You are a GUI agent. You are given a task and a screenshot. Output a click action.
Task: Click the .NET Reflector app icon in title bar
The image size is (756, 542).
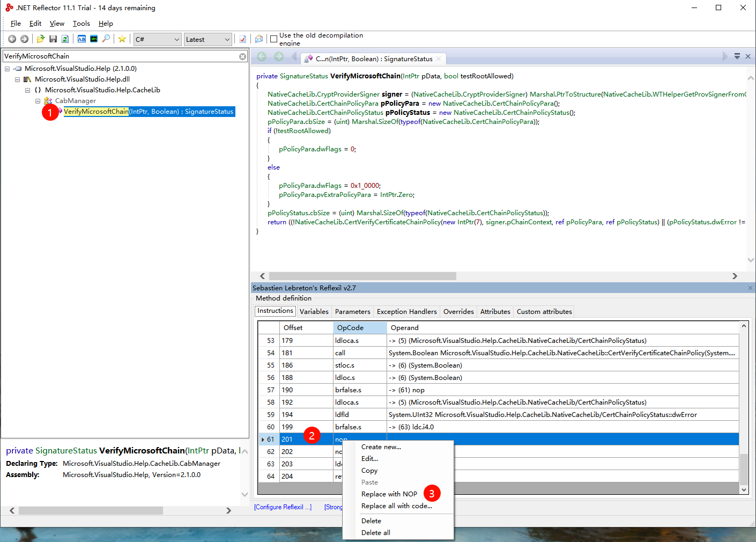(x=9, y=8)
